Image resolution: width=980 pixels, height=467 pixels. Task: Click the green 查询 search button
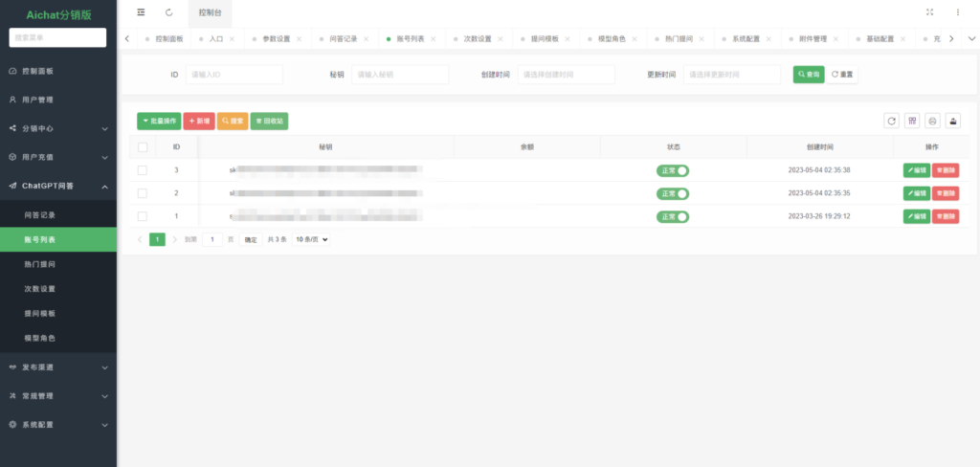(x=809, y=75)
